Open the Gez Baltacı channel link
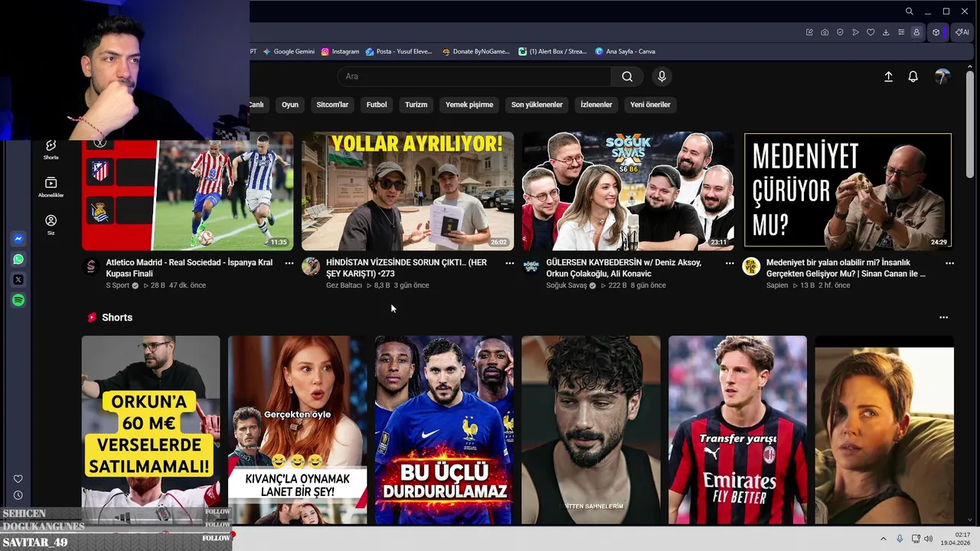This screenshot has height=551, width=980. tap(344, 285)
